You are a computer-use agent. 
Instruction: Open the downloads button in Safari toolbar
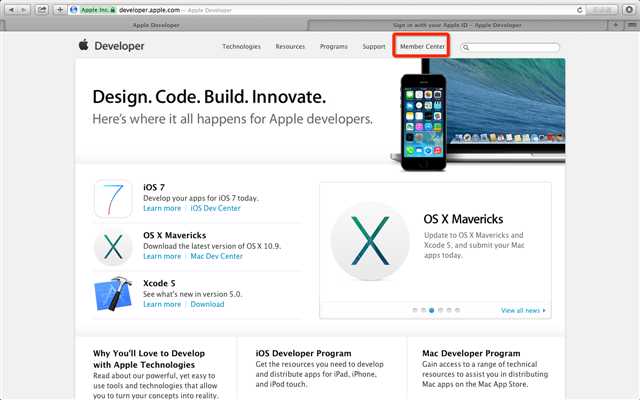[x=629, y=9]
